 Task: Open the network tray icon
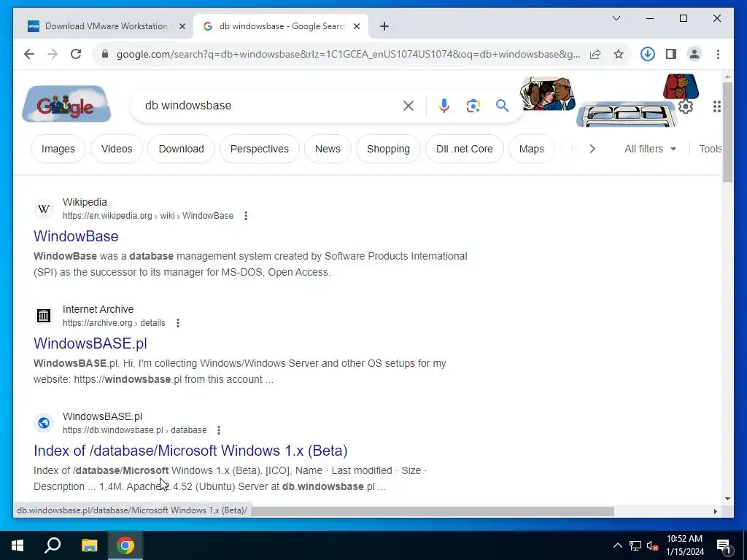(x=635, y=545)
